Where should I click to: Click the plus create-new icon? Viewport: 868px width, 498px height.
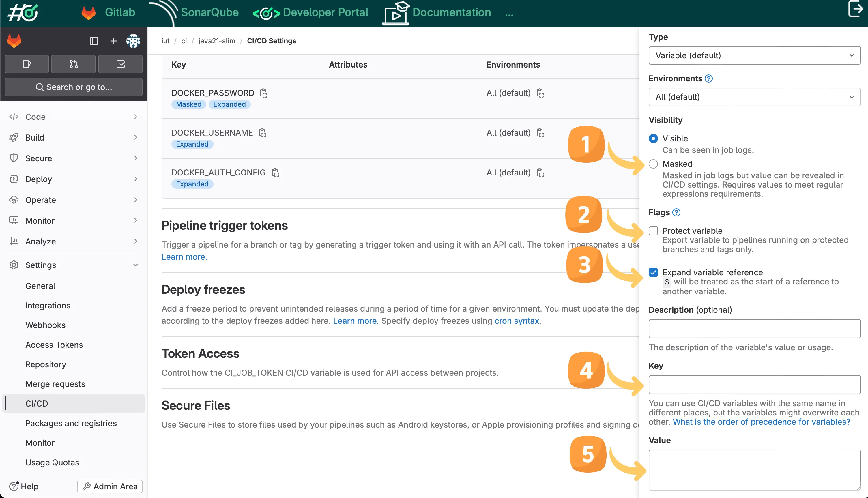pyautogui.click(x=113, y=41)
